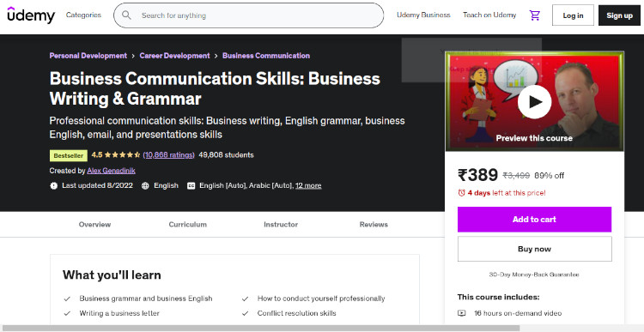Click 'Business grammar and business English' item
The height and width of the screenshot is (332, 644).
(x=146, y=299)
